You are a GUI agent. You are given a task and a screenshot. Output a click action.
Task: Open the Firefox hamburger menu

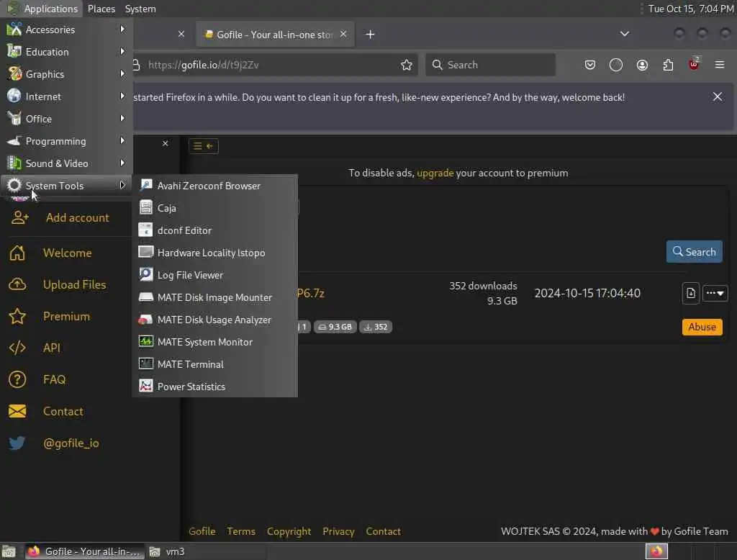click(720, 65)
